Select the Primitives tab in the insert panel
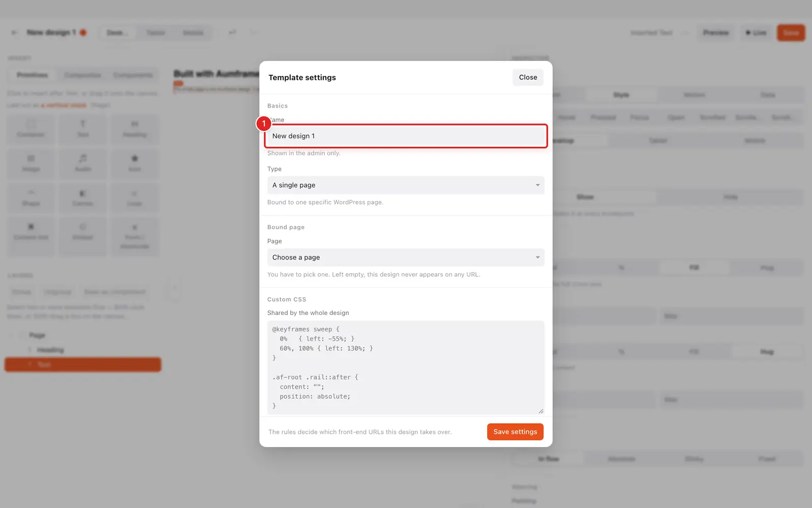The width and height of the screenshot is (812, 508). coord(32,75)
